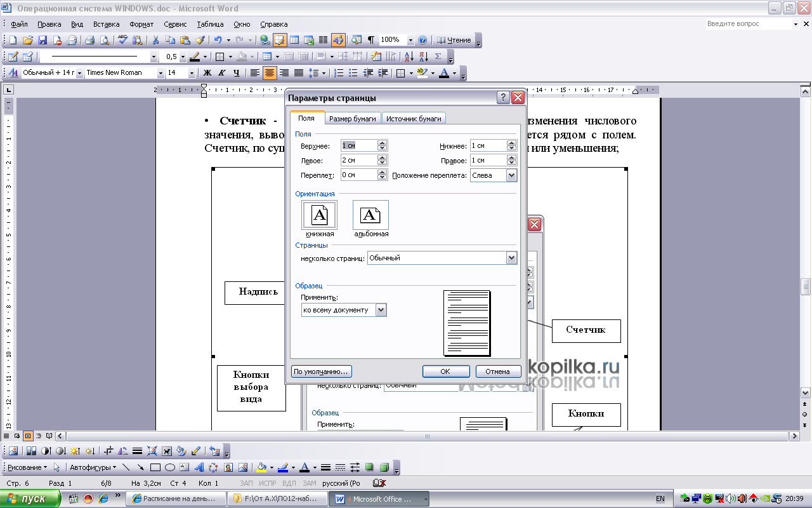Print the document using the printer icon
Screen dimensions: 812x508
click(x=89, y=40)
